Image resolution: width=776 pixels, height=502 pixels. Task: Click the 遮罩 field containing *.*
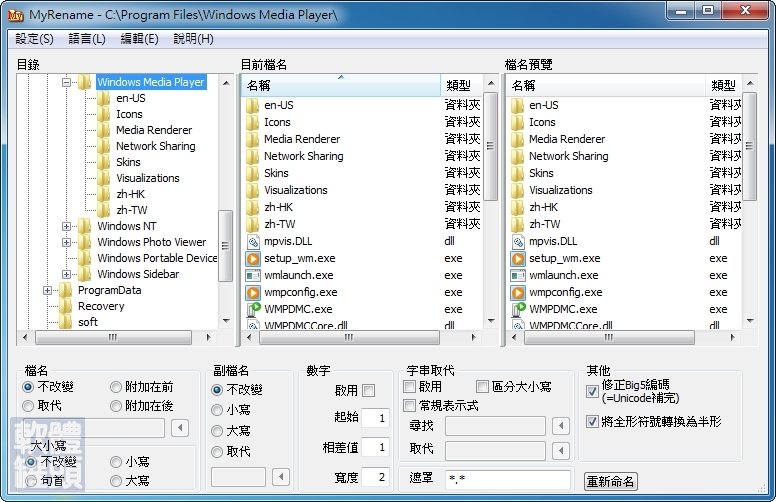[508, 479]
